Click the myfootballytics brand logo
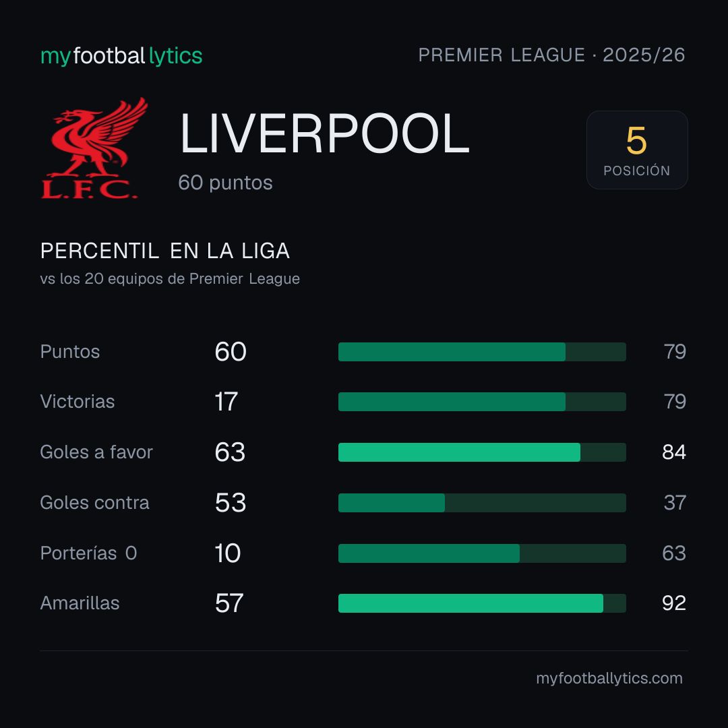 coord(121,56)
